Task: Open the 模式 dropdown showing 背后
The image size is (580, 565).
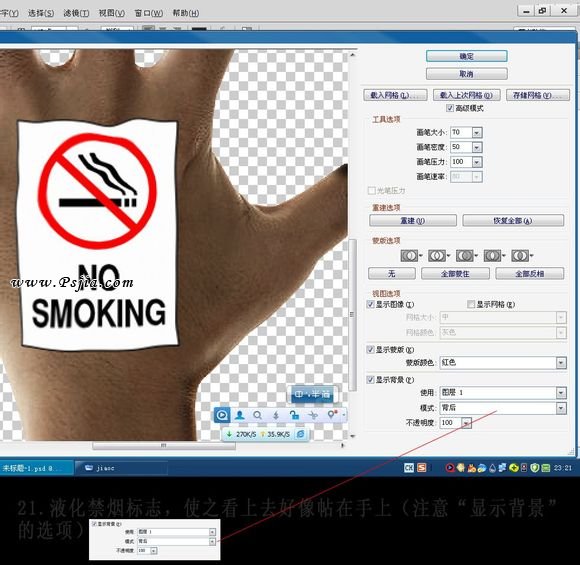Action: pyautogui.click(x=561, y=408)
